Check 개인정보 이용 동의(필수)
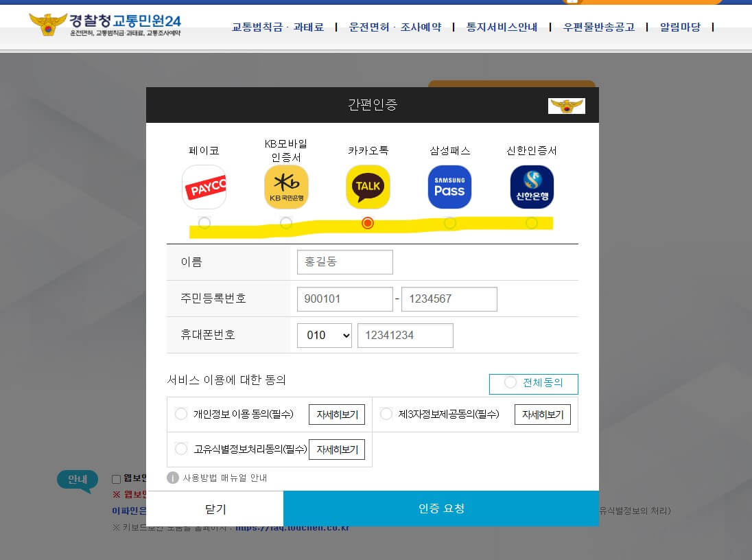 click(x=181, y=414)
